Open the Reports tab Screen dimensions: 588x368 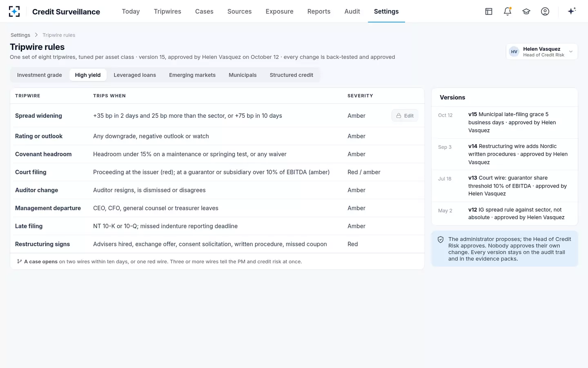[x=319, y=11]
